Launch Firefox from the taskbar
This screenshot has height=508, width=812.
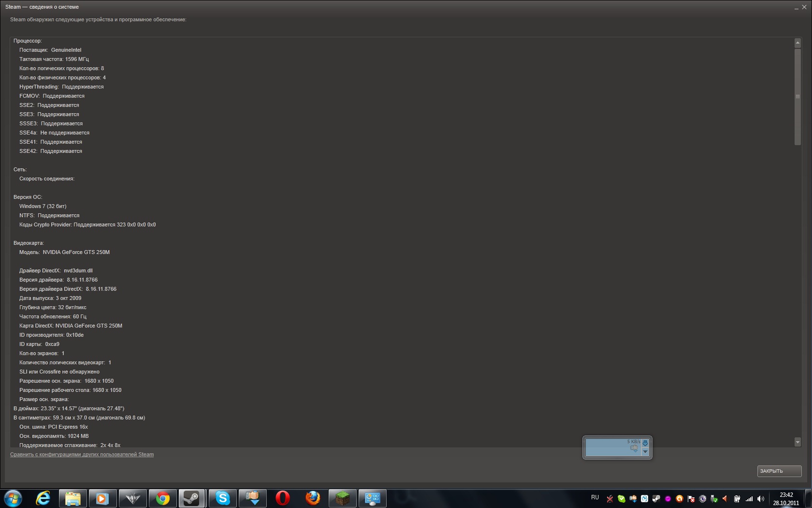pyautogui.click(x=313, y=498)
